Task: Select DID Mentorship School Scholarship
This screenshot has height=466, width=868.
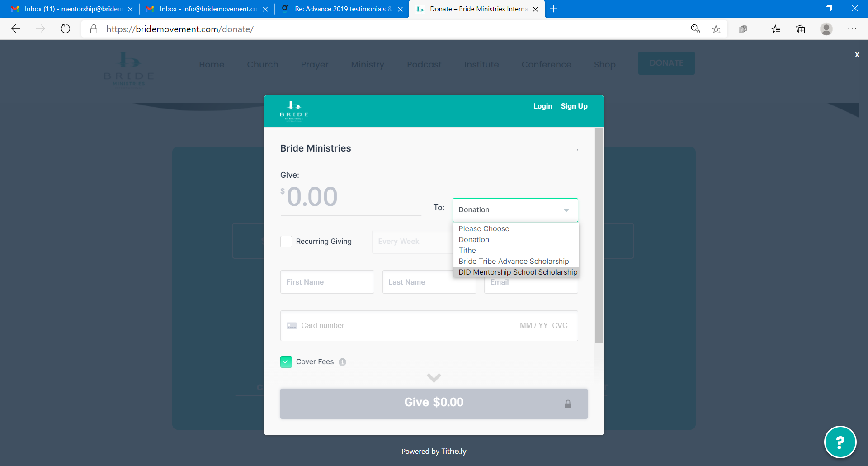Action: tap(515, 272)
